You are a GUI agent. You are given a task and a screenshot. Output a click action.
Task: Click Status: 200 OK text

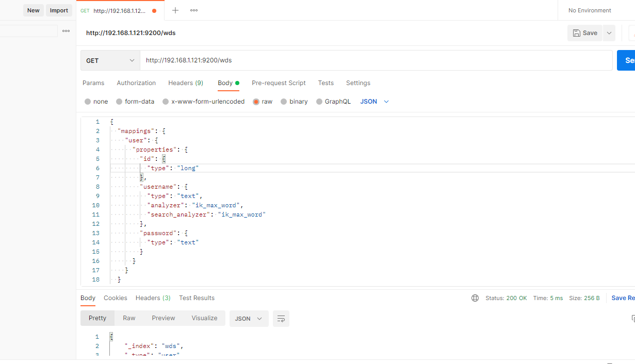pos(506,298)
